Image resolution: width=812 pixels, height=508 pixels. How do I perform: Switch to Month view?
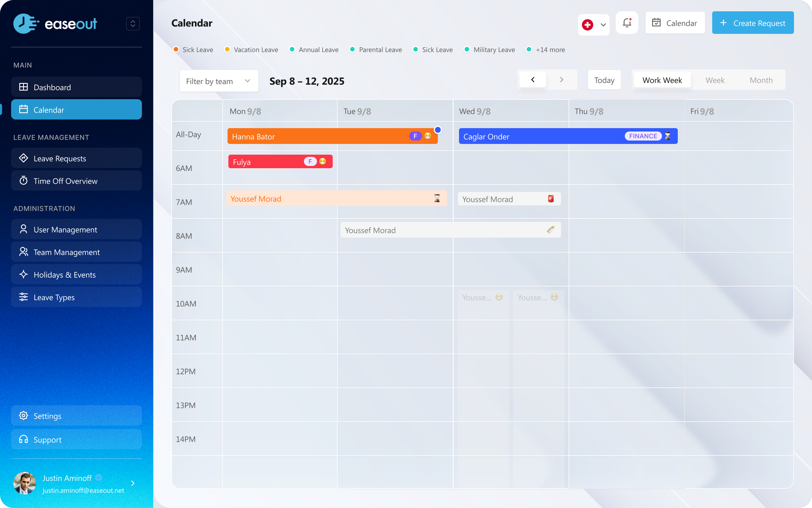pos(761,80)
